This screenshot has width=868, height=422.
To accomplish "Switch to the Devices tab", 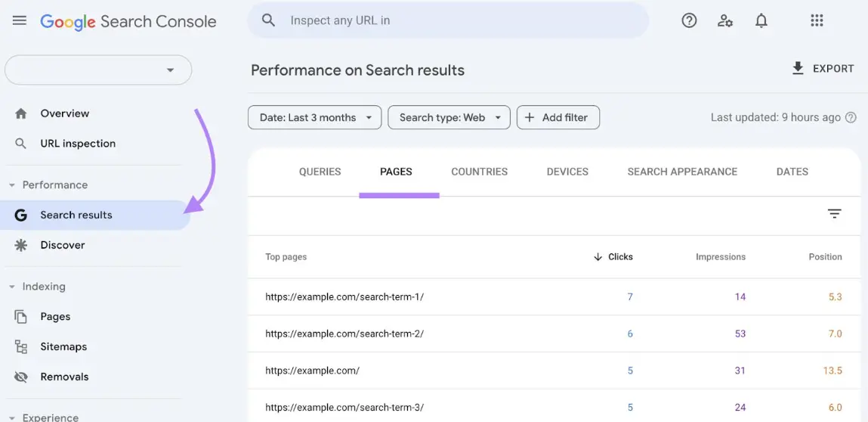I will [x=567, y=172].
